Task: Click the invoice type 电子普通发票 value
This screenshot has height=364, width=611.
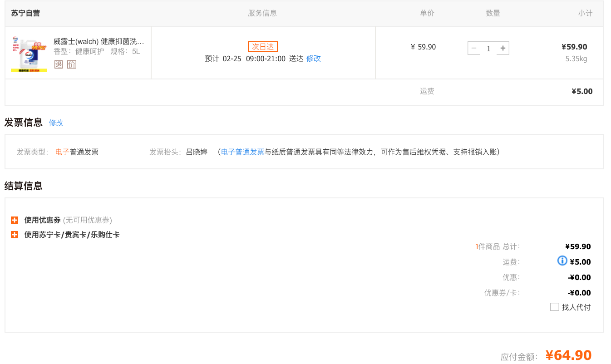Action: tap(77, 152)
